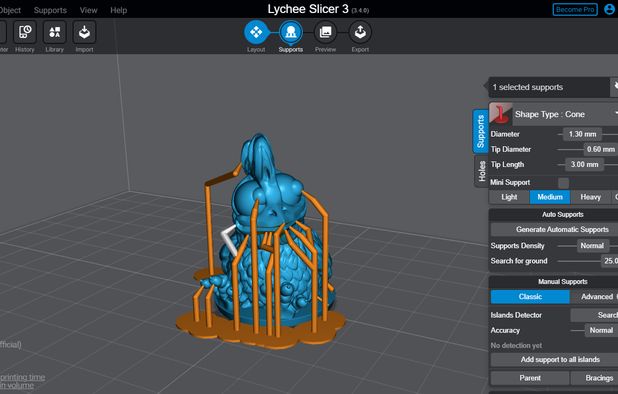This screenshot has height=394, width=618.
Task: Click the Manual Supports section header
Action: tap(562, 281)
